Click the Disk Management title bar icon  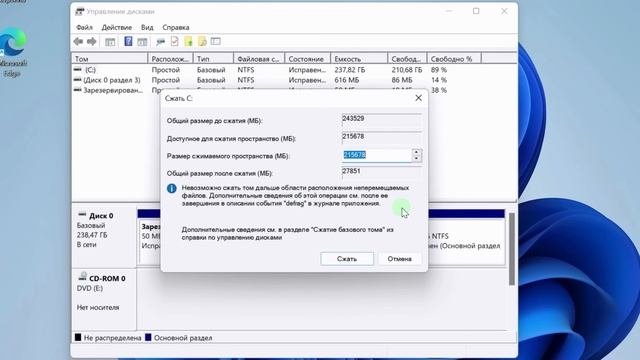(80, 11)
